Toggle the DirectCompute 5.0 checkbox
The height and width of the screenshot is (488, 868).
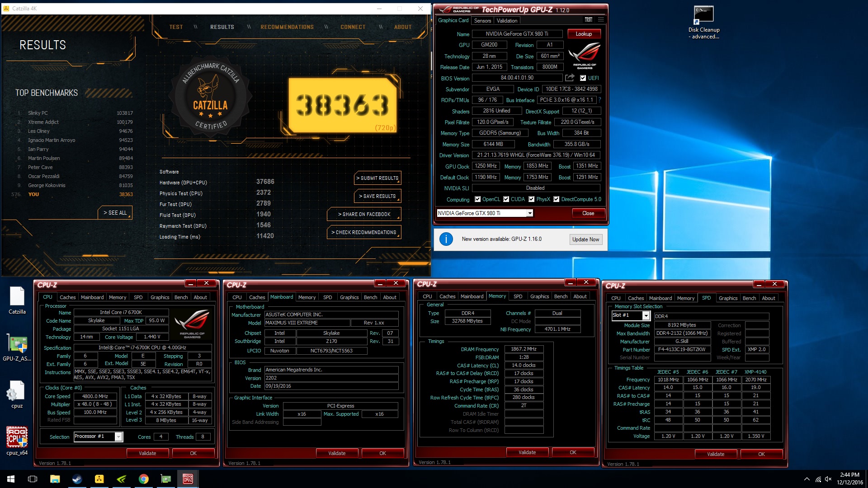pyautogui.click(x=556, y=199)
